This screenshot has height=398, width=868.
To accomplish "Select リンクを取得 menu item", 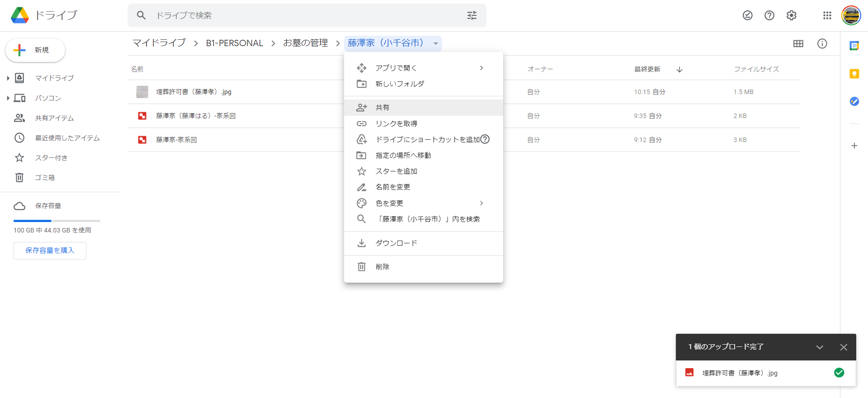I will click(424, 123).
